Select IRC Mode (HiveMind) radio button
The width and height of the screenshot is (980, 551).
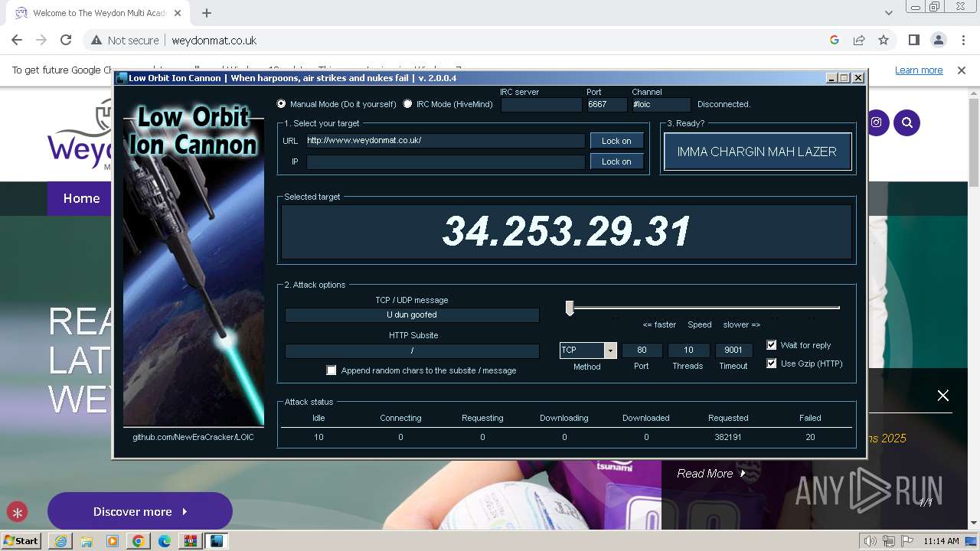(407, 104)
